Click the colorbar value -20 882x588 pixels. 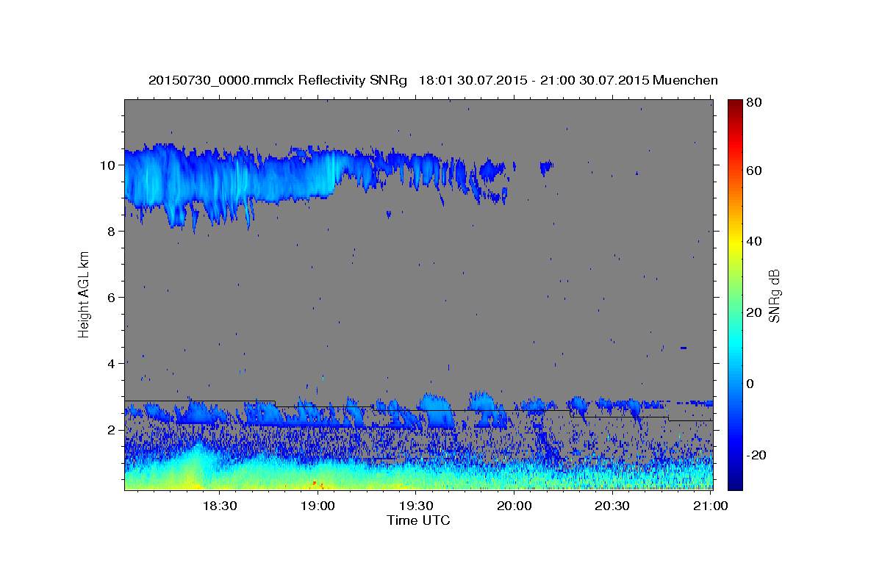pyautogui.click(x=755, y=455)
